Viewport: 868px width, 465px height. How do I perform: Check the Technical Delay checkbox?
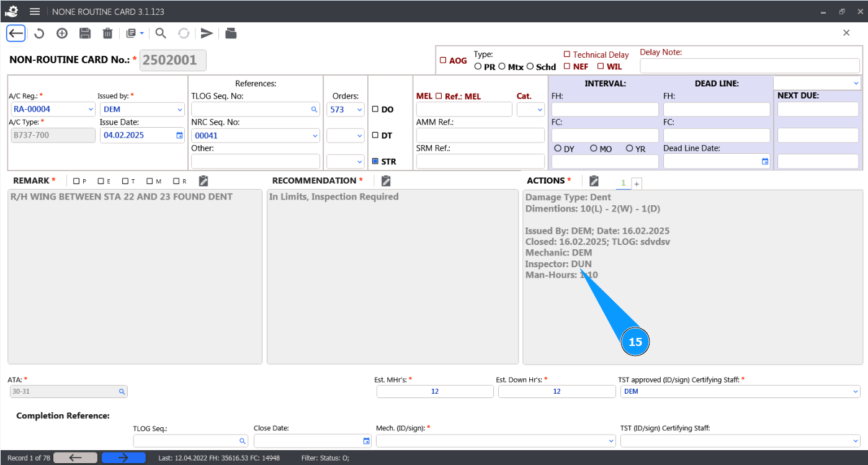click(x=566, y=55)
